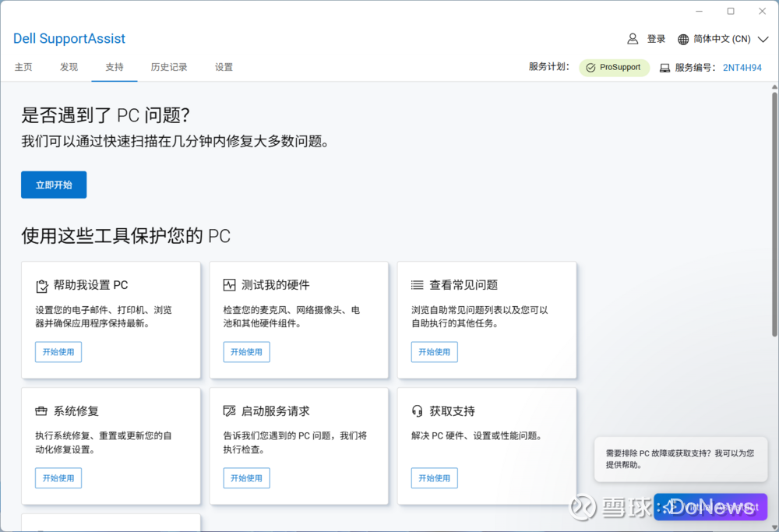The height and width of the screenshot is (532, 779).
Task: Click 开始使用 under 查看常见问题
Action: coord(434,352)
